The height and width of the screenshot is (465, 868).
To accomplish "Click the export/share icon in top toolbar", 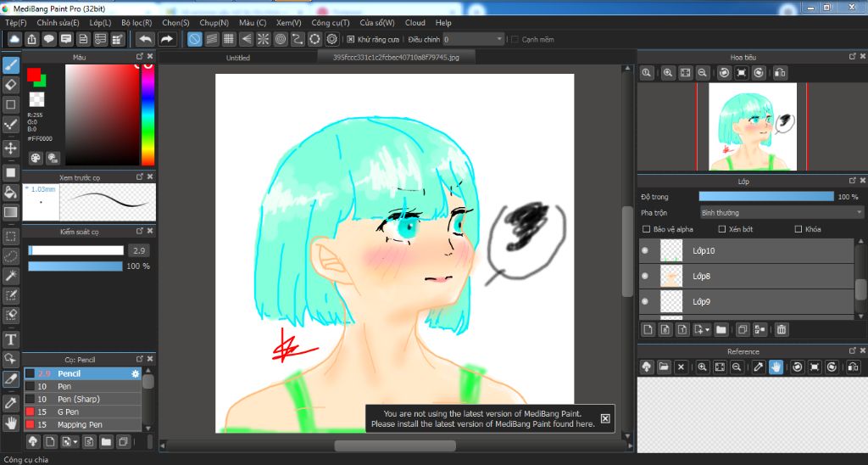I will point(31,39).
